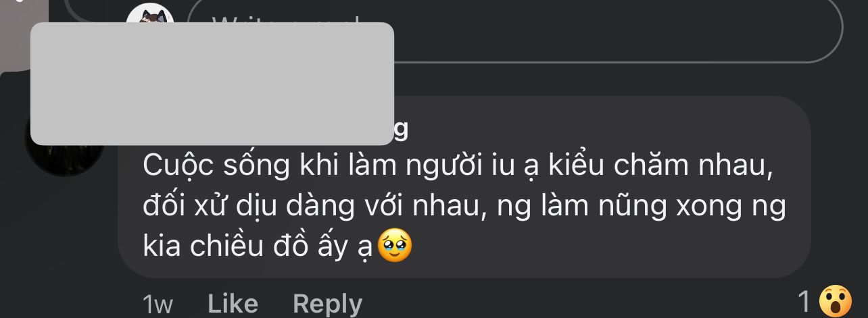Reply to the "Cuộc sống khi làm người iu" comment
Image resolution: width=868 pixels, height=318 pixels.
[327, 304]
